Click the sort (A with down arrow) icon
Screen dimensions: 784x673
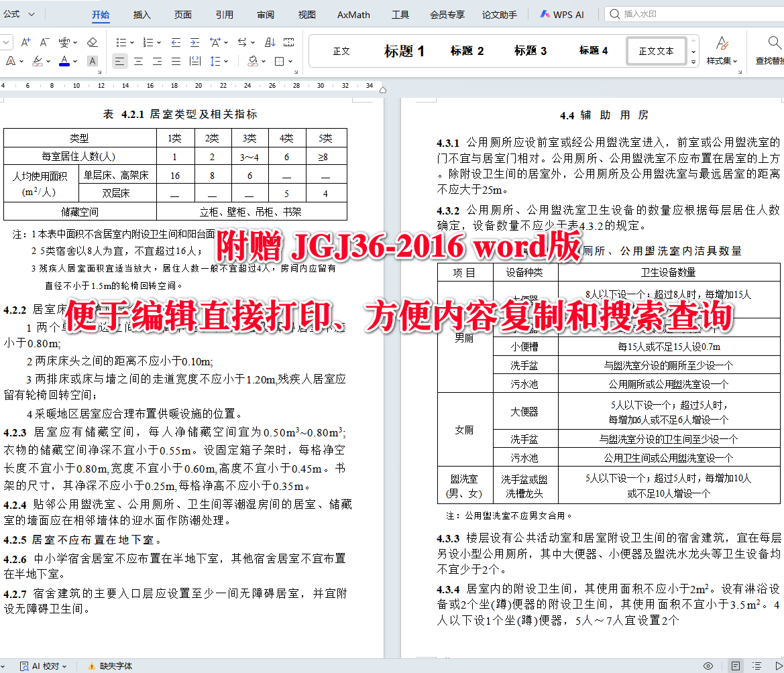tap(270, 42)
